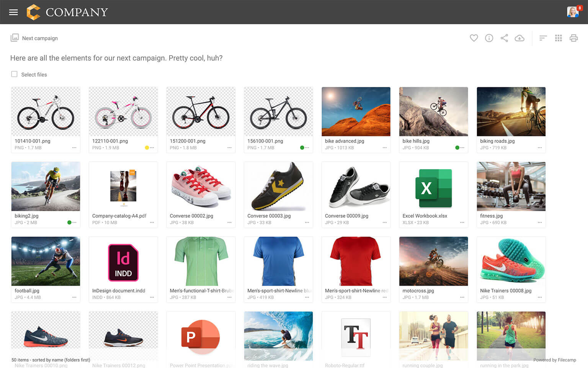588x368 pixels.
Task: Open the hamburger main menu
Action: coord(13,12)
